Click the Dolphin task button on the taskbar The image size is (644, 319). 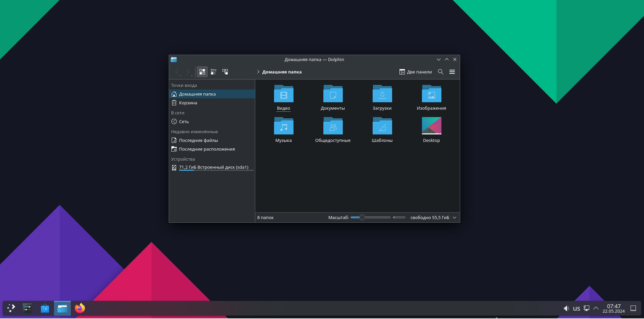62,308
